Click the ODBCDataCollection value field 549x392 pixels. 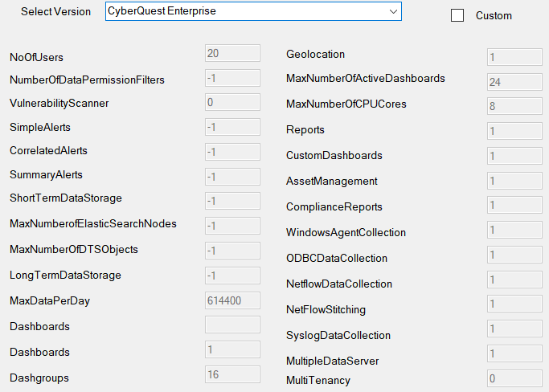coord(514,255)
